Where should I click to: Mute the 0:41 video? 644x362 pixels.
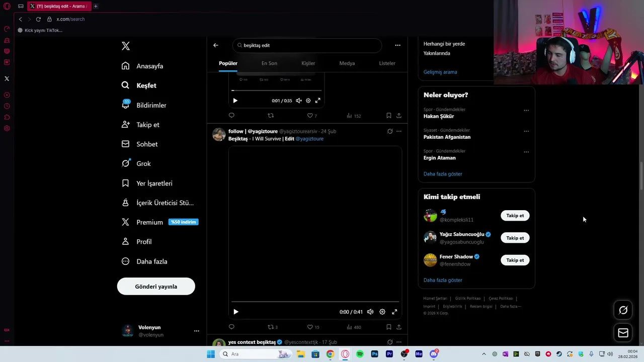click(x=370, y=312)
